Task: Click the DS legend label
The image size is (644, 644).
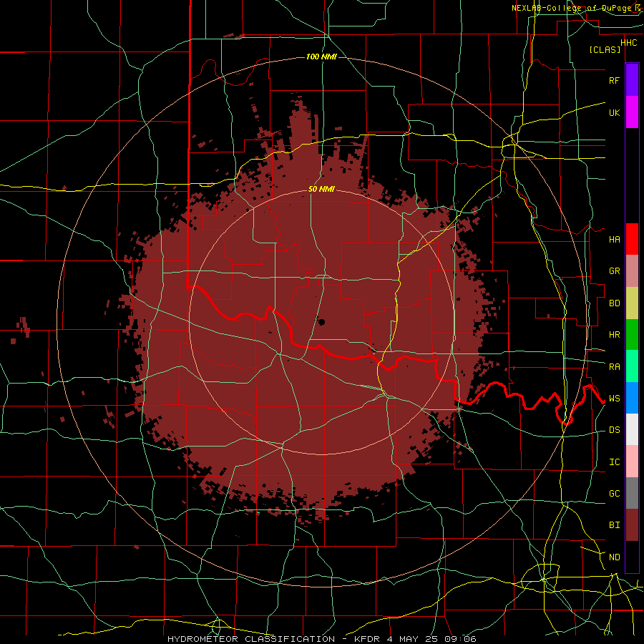Action: point(614,429)
